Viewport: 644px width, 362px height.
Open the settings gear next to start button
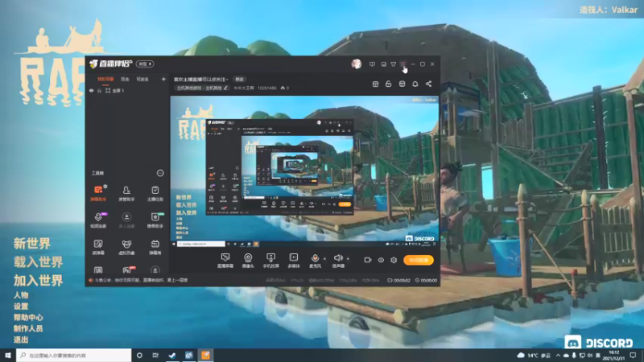tap(394, 260)
